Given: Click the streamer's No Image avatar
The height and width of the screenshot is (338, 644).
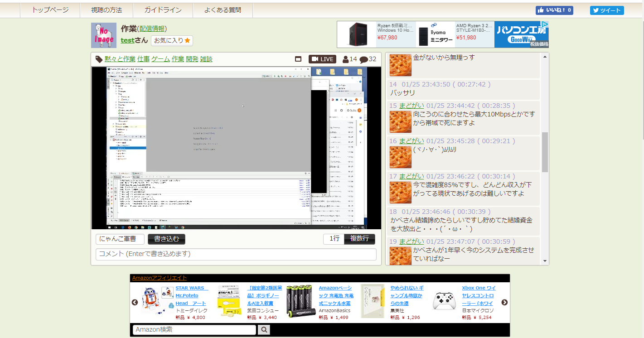Looking at the screenshot, I should pyautogui.click(x=104, y=35).
